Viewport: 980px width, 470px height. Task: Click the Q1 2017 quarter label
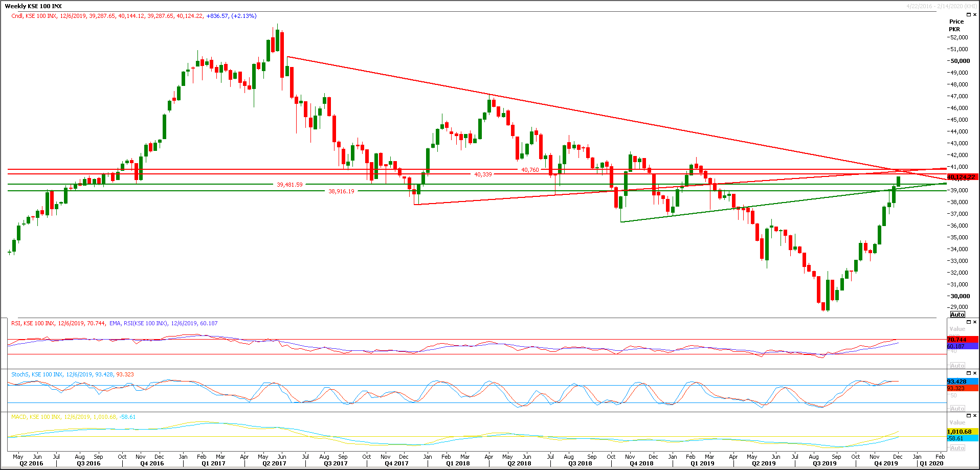(213, 463)
